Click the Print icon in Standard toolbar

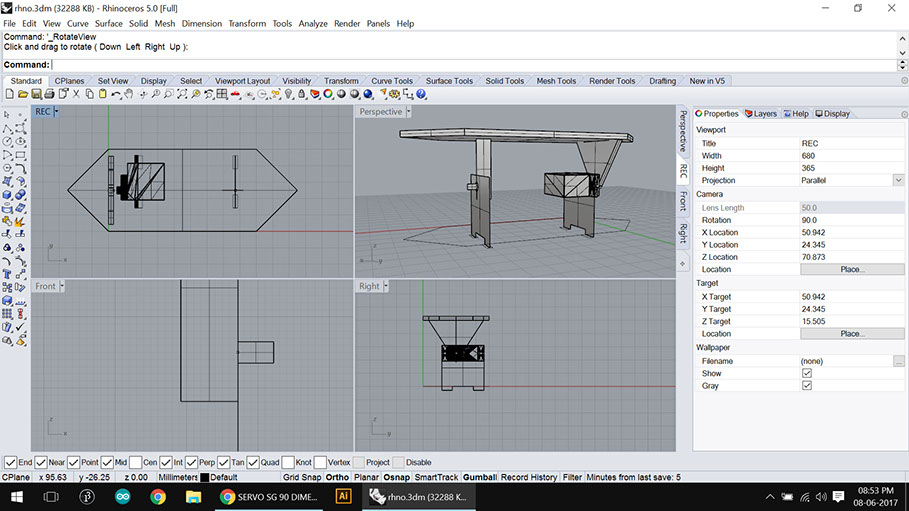49,94
